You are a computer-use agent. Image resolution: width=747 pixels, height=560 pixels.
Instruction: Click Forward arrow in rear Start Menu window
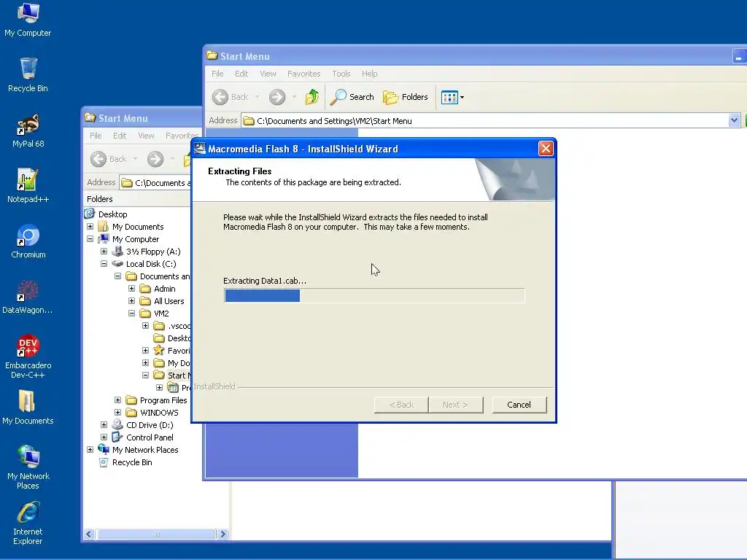(155, 159)
